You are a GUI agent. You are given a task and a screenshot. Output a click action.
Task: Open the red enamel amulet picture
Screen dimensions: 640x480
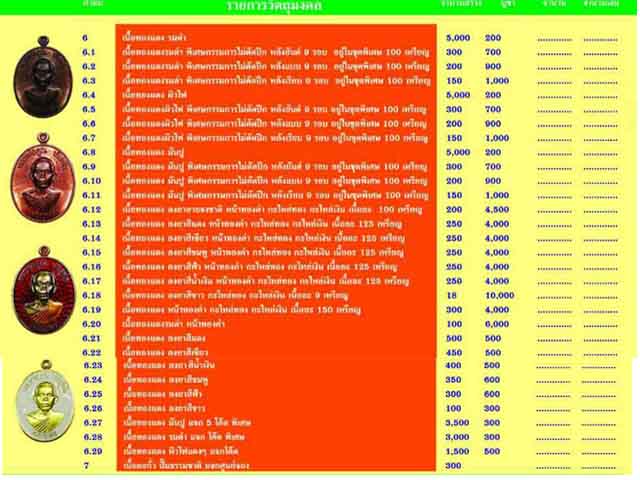(44, 291)
